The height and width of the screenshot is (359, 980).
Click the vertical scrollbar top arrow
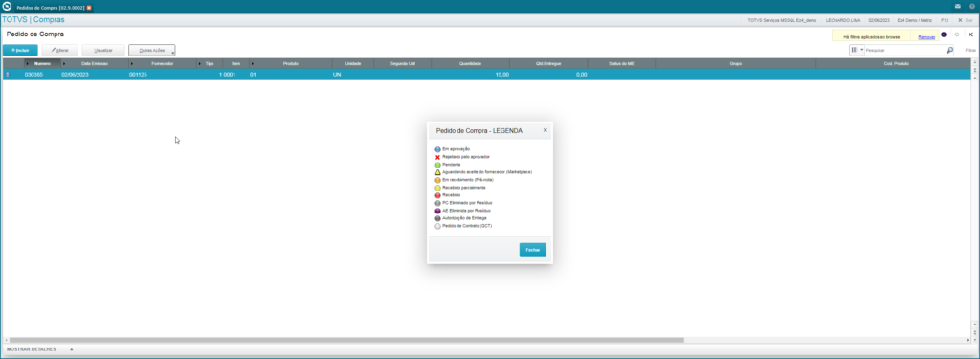point(974,63)
